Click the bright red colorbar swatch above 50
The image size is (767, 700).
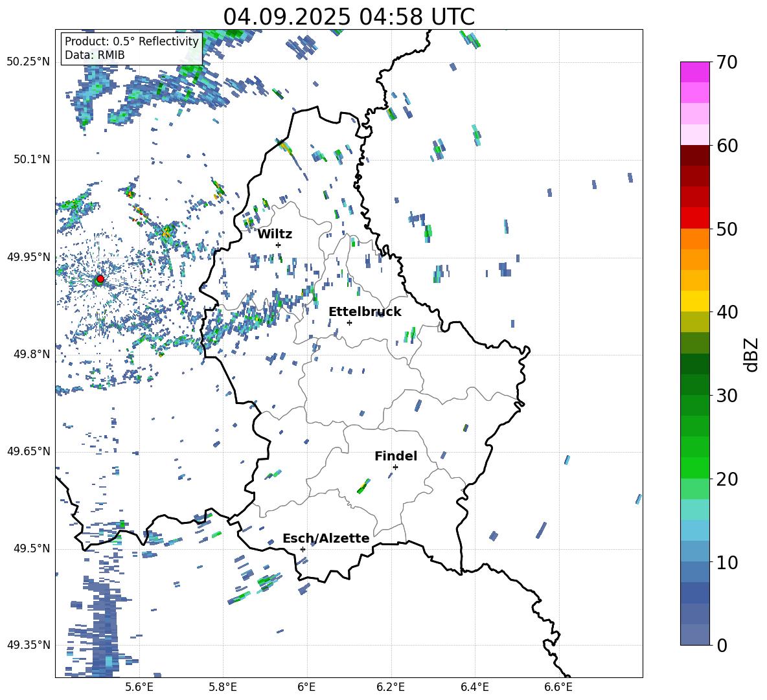pyautogui.click(x=694, y=218)
